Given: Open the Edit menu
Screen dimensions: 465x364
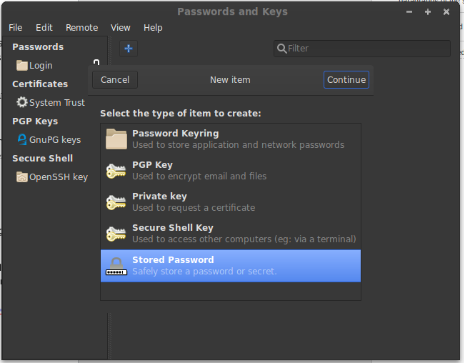Looking at the screenshot, I should (x=44, y=28).
